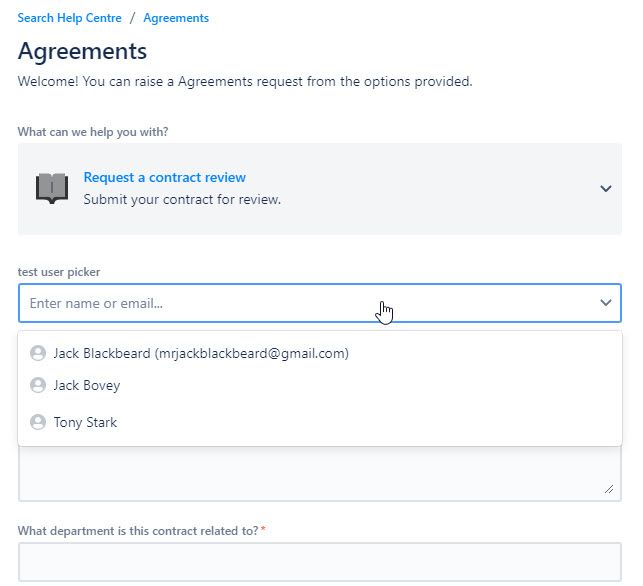Viewport: 643px width, 586px height.
Task: Click Jack Blackbeard's avatar icon
Action: click(38, 353)
